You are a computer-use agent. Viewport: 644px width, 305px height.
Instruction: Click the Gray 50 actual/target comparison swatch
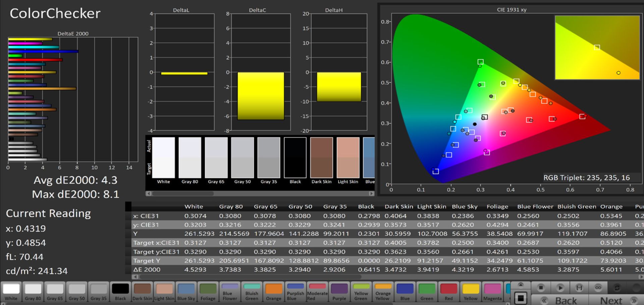pyautogui.click(x=242, y=158)
